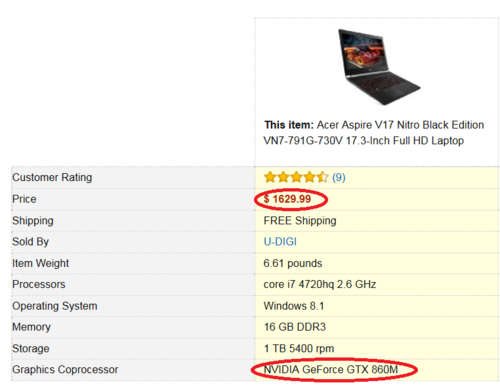Click the Acer Aspire V17 Nitro product title
Screen dimensions: 500x387
pyautogui.click(x=374, y=133)
